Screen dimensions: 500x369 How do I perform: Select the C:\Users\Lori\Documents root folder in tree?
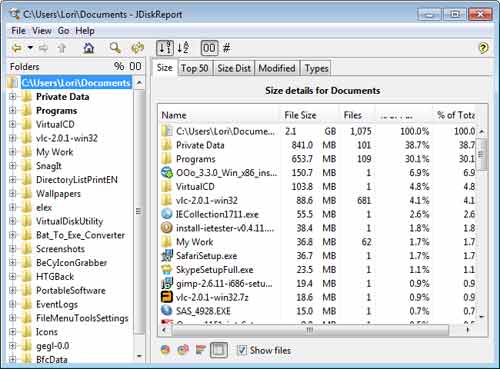[x=76, y=83]
